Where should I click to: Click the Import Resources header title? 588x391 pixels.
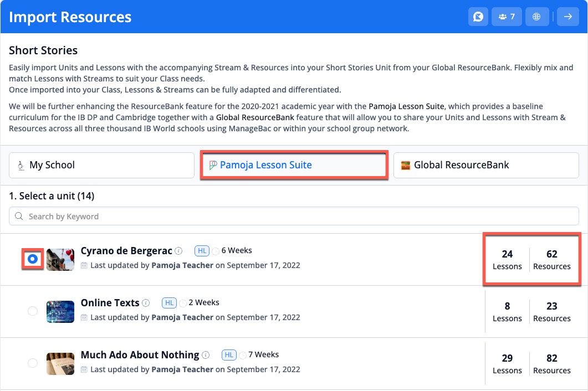click(70, 17)
